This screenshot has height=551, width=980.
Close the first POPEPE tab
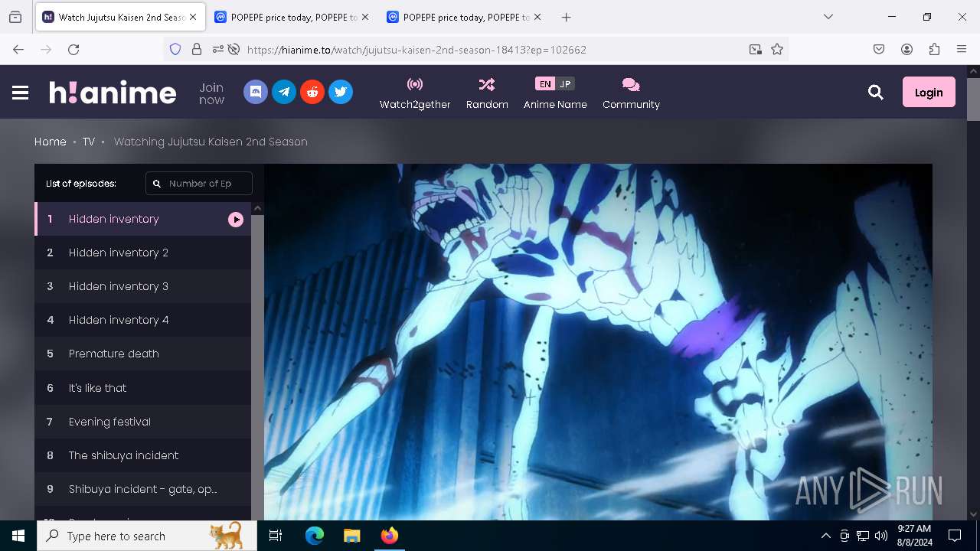pos(365,17)
